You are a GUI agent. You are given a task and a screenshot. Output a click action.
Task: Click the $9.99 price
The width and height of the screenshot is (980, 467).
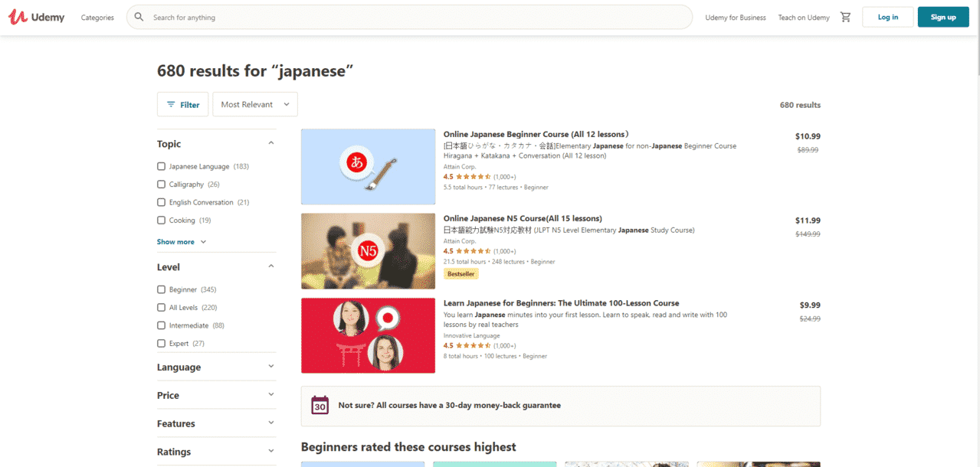pos(810,305)
